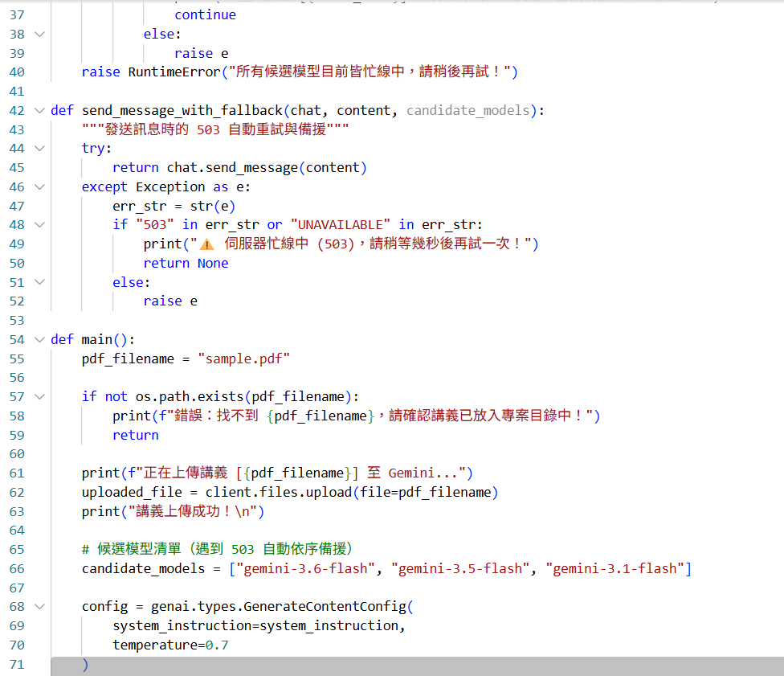Click the "gemini-3.1-flash" string

(615, 569)
